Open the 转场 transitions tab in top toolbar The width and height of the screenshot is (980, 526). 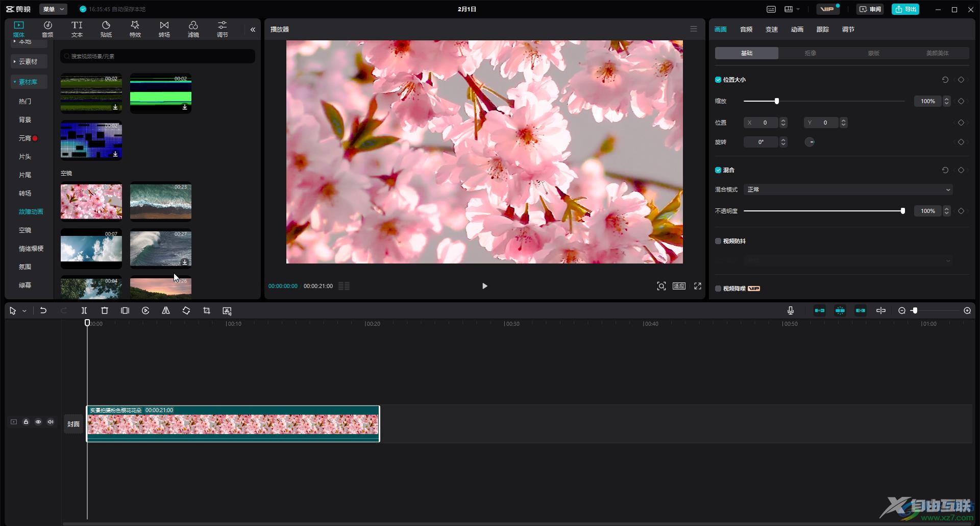pyautogui.click(x=164, y=29)
